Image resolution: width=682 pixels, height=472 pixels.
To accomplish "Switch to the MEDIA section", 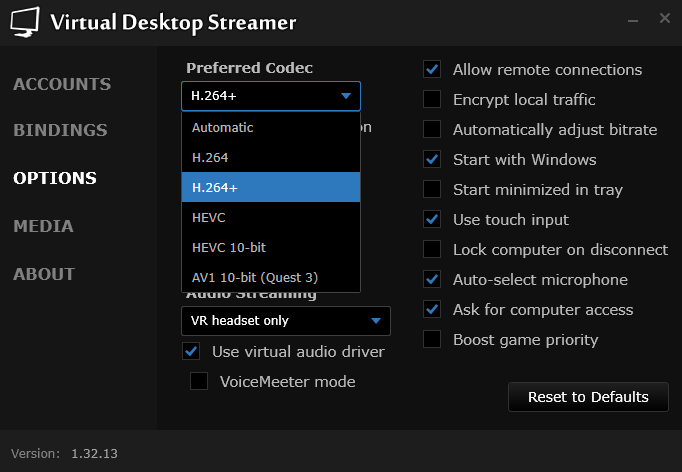I will tap(43, 226).
